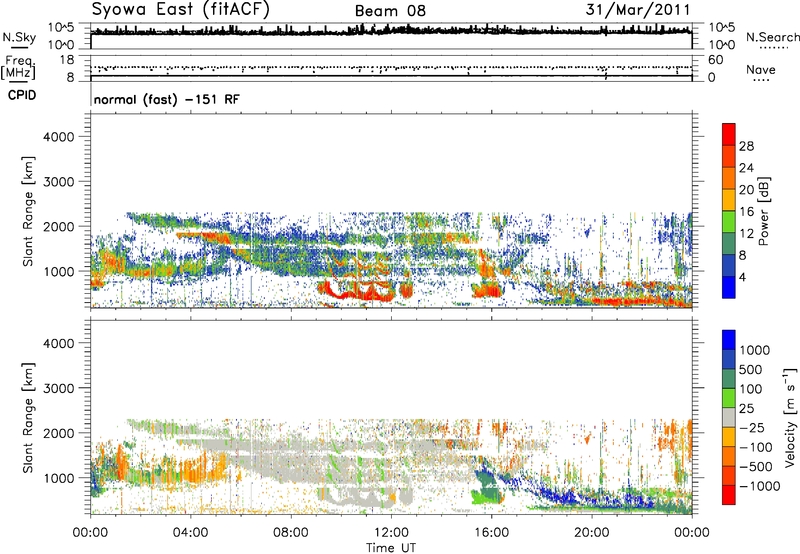The width and height of the screenshot is (800, 554).
Task: Select the "12:00" time tick label
Action: [391, 533]
